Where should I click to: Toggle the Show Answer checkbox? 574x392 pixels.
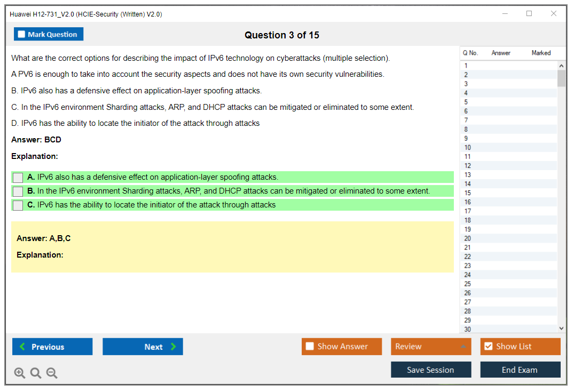point(310,347)
